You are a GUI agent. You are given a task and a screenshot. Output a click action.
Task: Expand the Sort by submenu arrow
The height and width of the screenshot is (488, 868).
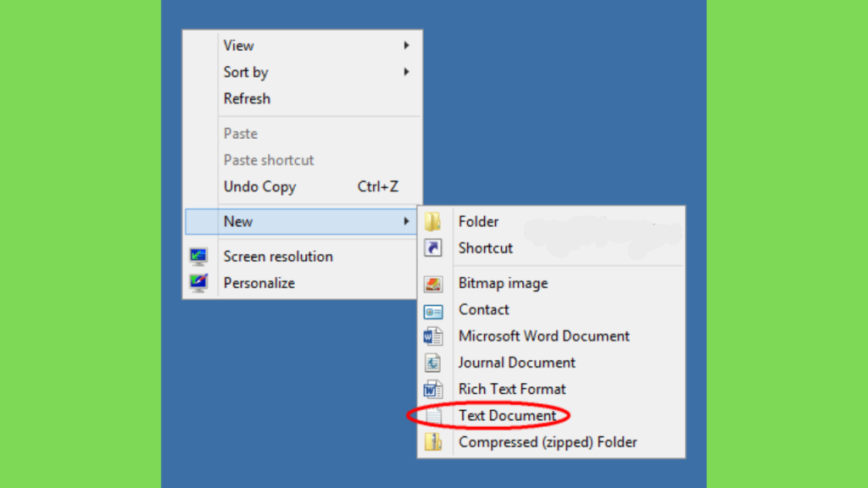tap(406, 72)
